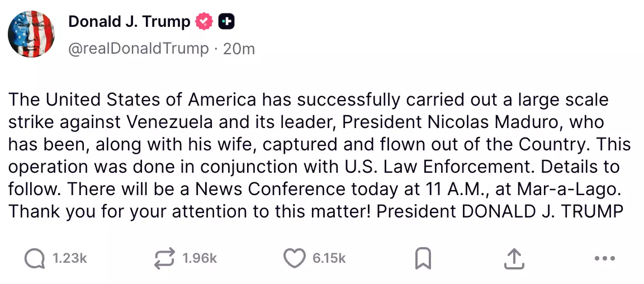Click the 1.96k repost count
The width and height of the screenshot is (644, 284).
200,258
